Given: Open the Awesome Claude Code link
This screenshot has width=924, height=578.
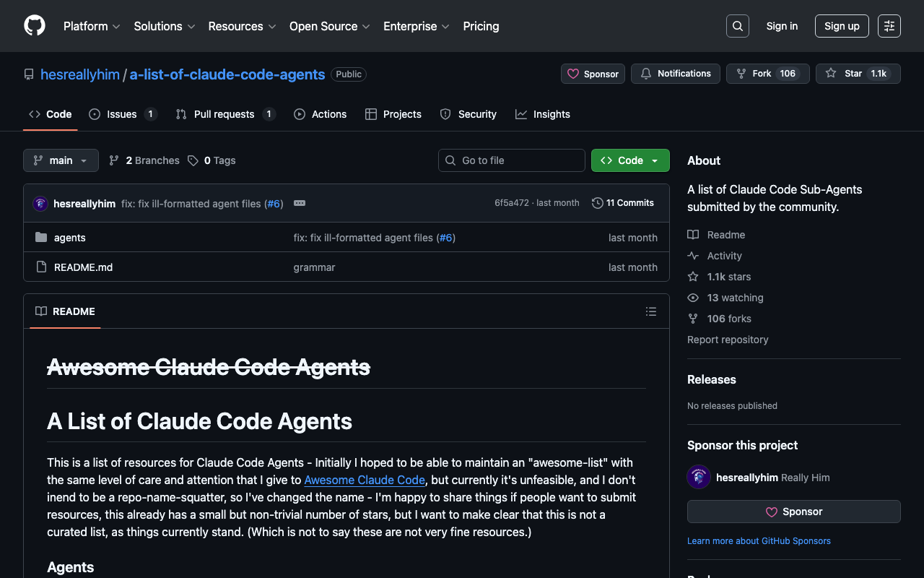Looking at the screenshot, I should point(365,480).
